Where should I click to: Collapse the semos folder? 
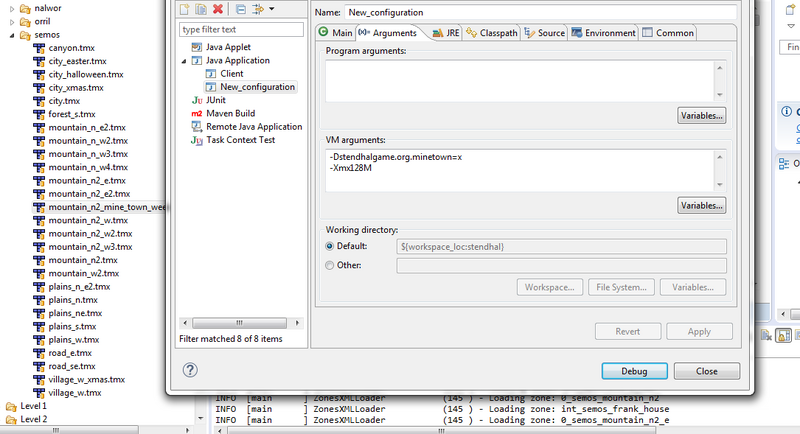tap(12, 35)
